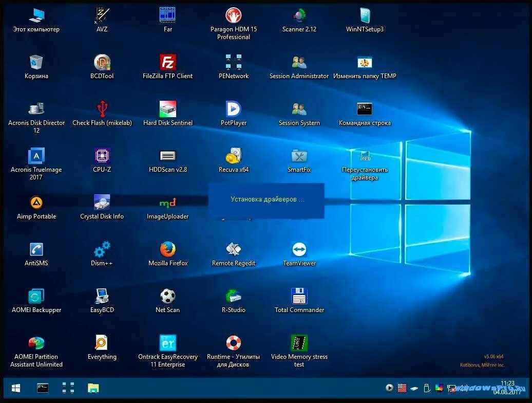The width and height of the screenshot is (532, 403).
Task: Open the AOMEI Backupper shortcut
Action: click(36, 301)
